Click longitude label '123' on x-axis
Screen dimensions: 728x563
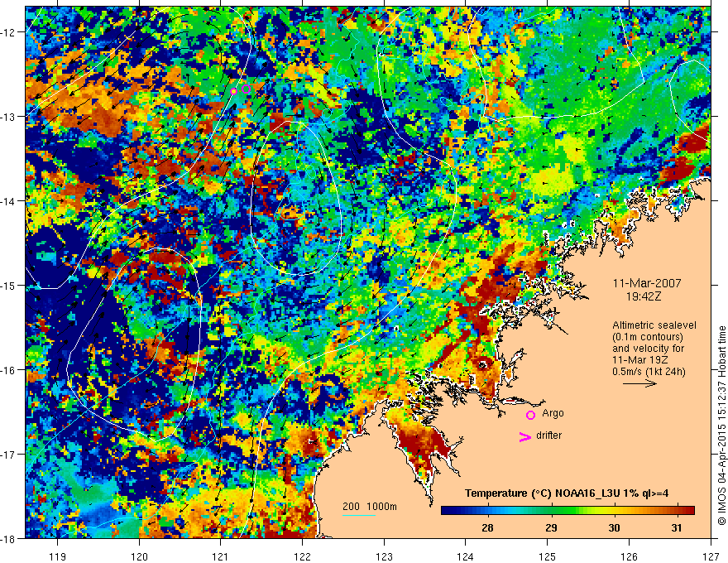coord(384,556)
